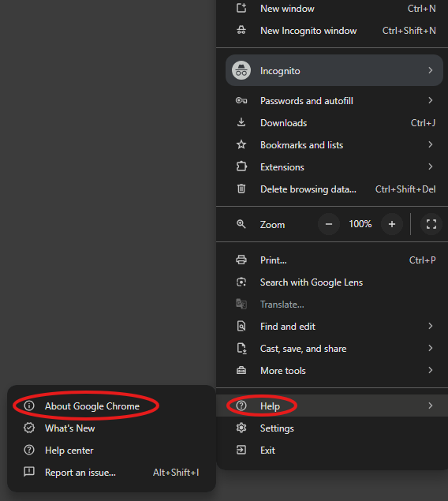Click the Alt+Shift+I shortcut label
This screenshot has height=501, width=448.
tap(176, 473)
